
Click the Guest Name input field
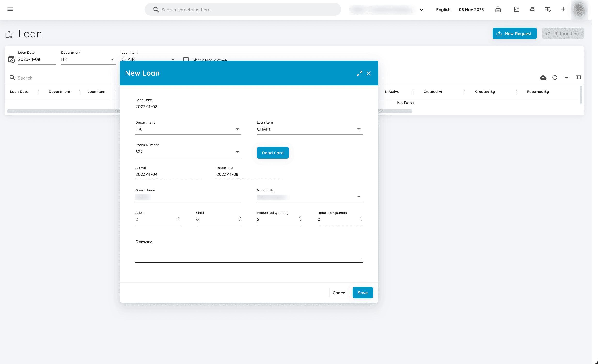coord(188,197)
